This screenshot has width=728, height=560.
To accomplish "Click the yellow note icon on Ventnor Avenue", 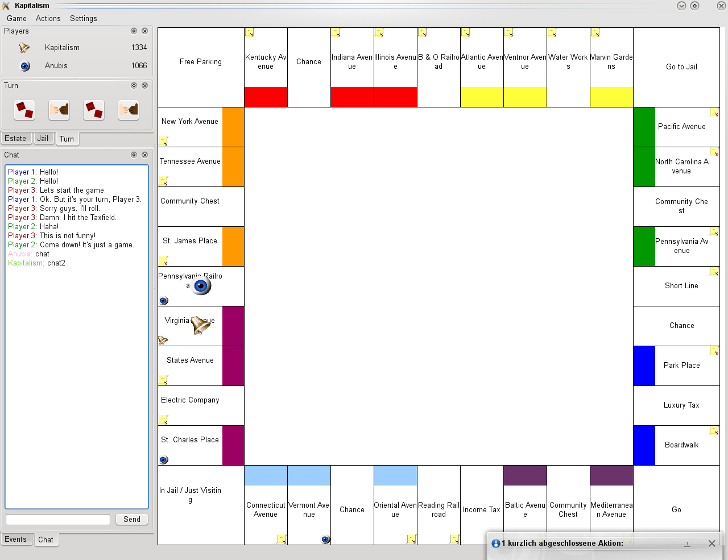I will [508, 32].
